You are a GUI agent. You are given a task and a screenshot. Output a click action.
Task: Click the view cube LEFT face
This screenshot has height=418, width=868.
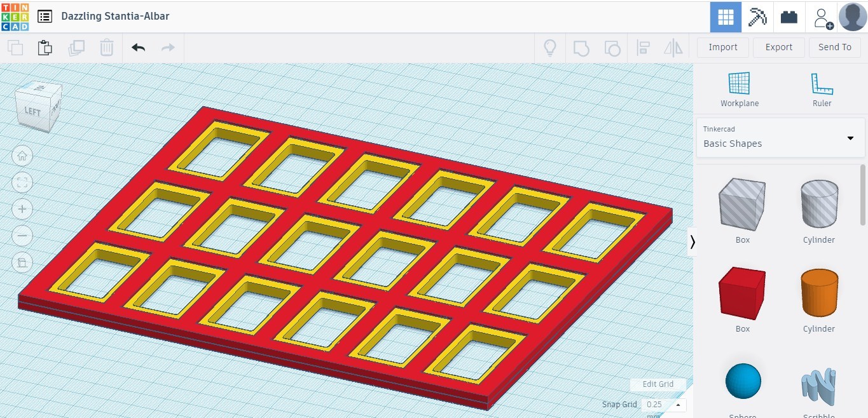tap(32, 111)
